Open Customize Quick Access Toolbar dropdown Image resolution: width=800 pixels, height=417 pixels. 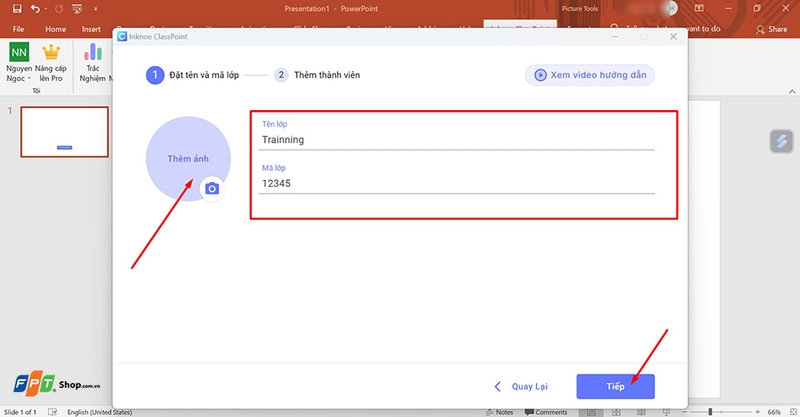[x=95, y=9]
